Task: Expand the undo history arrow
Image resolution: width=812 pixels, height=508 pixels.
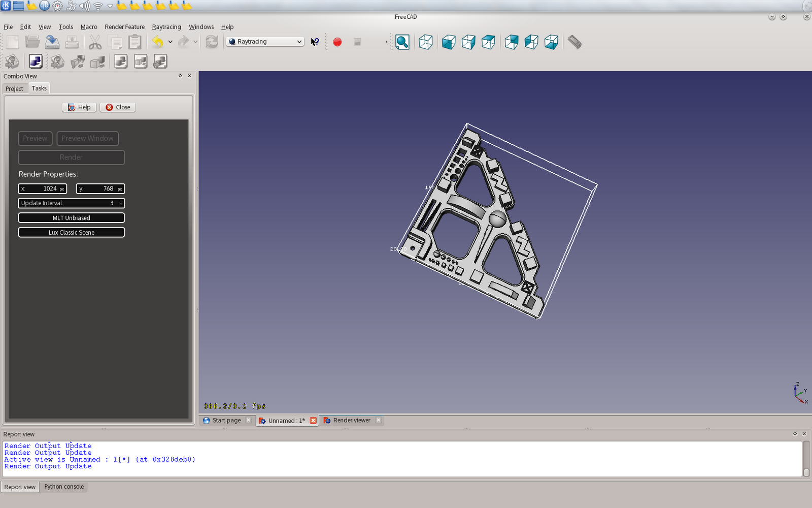Action: click(171, 42)
